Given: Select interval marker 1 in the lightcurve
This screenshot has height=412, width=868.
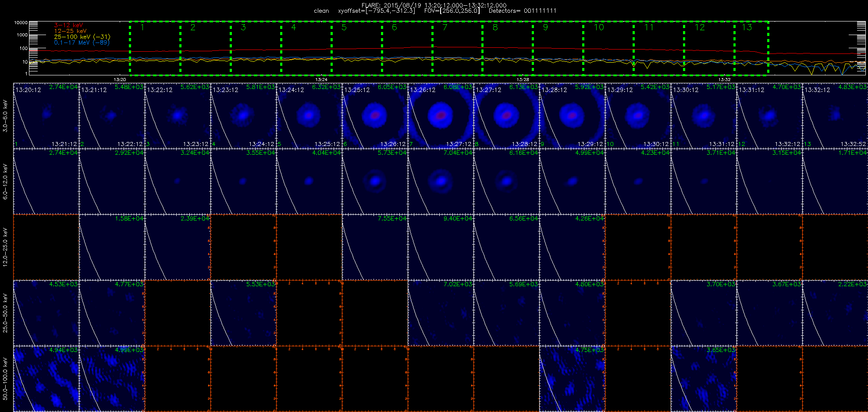Looking at the screenshot, I should (142, 27).
